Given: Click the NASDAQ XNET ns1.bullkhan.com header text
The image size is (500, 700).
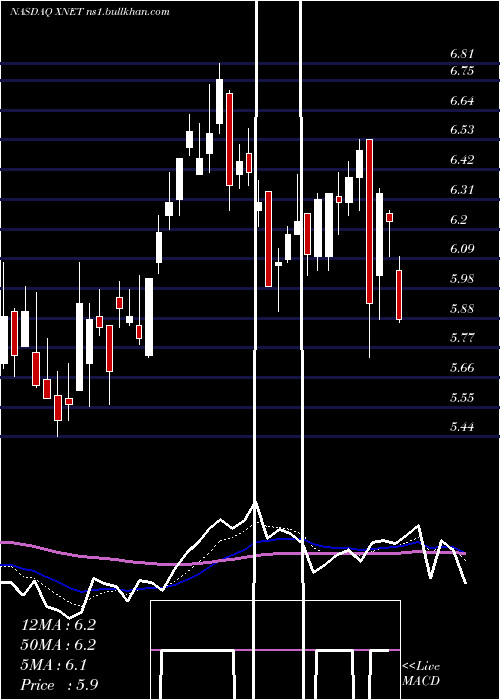Looking at the screenshot, I should [89, 12].
